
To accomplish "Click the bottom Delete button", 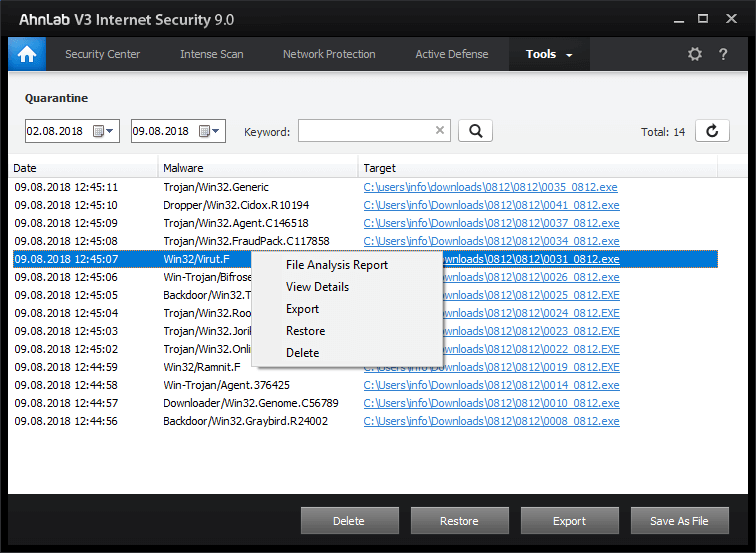I will coord(350,521).
